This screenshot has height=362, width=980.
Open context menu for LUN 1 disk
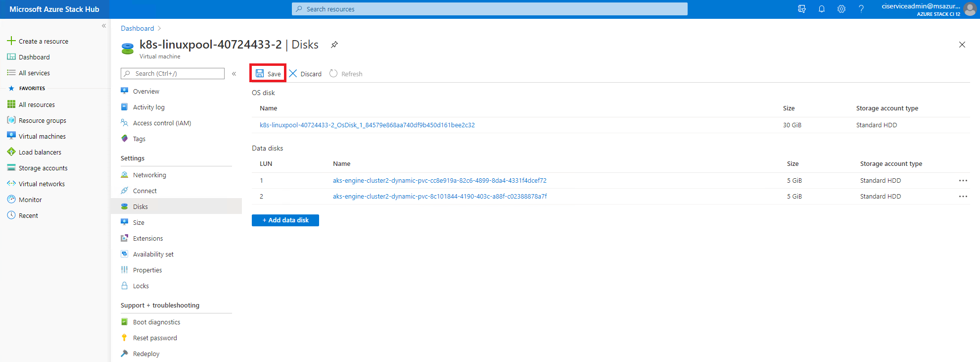point(963,180)
